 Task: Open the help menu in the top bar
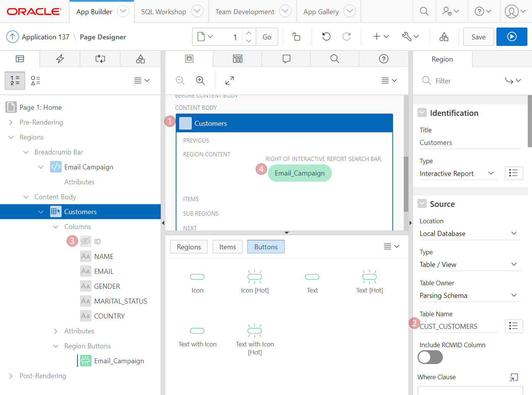tap(483, 11)
